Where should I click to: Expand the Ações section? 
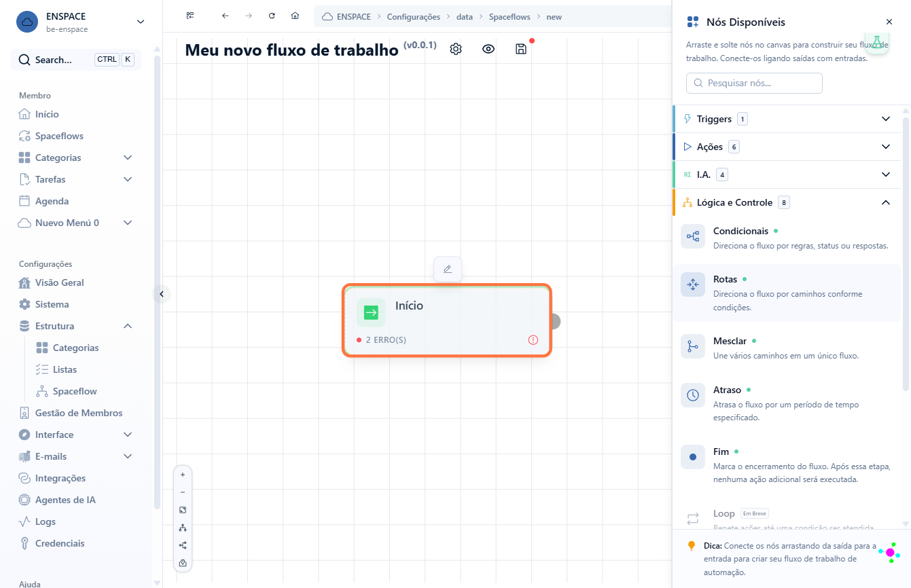click(x=788, y=147)
